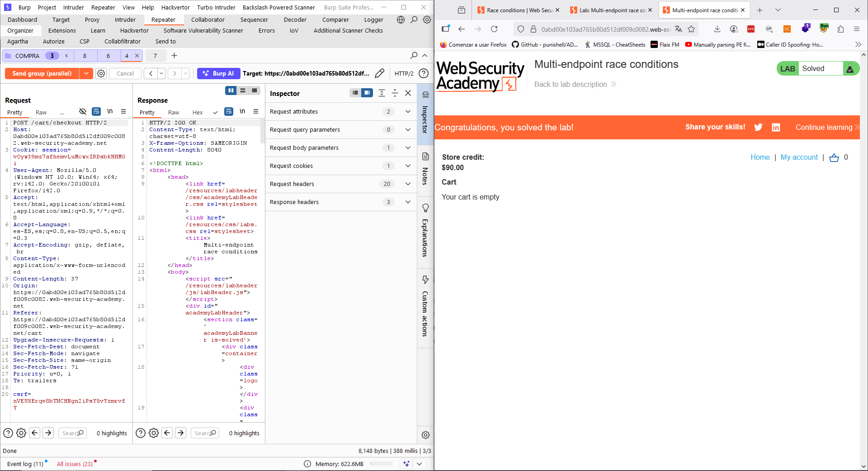Reload the browser page
Image resolution: width=868 pixels, height=471 pixels.
pyautogui.click(x=494, y=29)
